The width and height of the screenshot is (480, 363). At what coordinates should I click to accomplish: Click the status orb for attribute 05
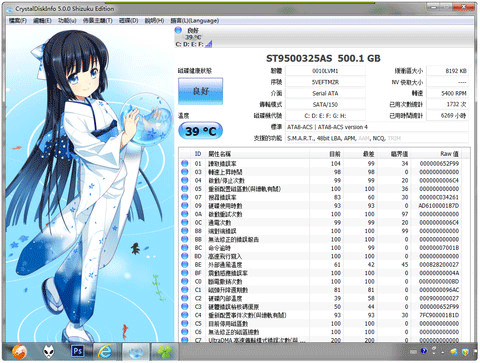(x=184, y=189)
